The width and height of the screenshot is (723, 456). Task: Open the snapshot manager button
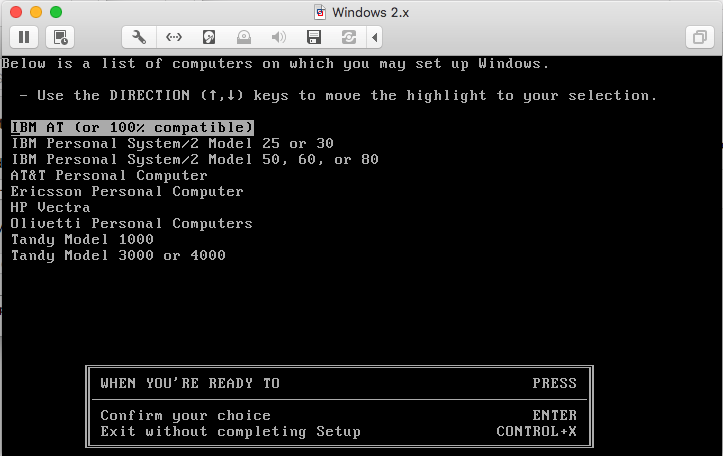60,37
